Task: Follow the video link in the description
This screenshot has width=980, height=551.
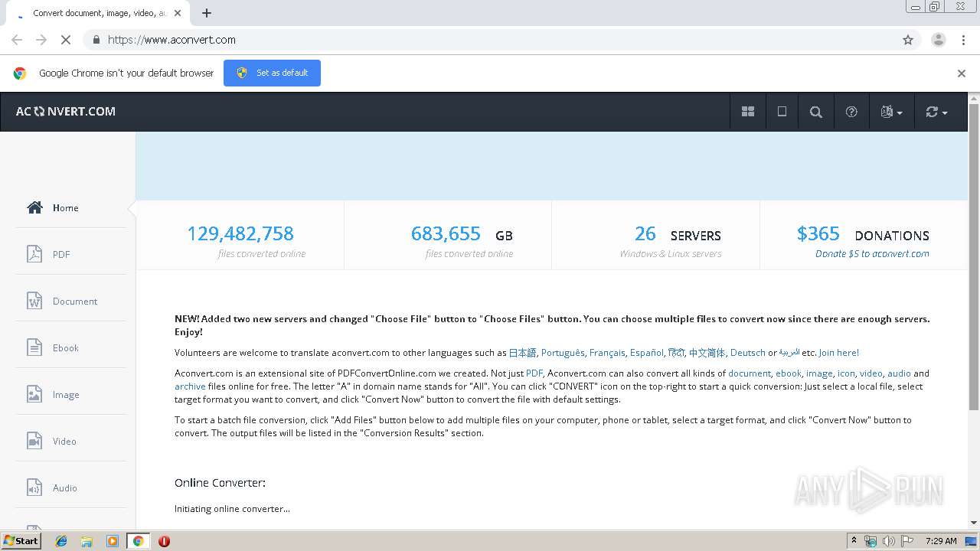Action: [x=871, y=373]
